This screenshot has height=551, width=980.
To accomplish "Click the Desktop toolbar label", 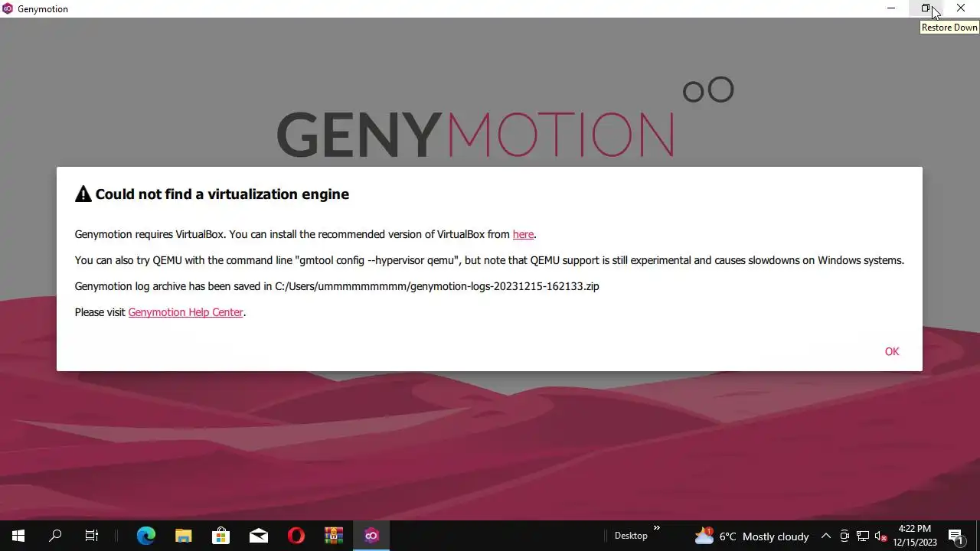I will click(x=631, y=536).
